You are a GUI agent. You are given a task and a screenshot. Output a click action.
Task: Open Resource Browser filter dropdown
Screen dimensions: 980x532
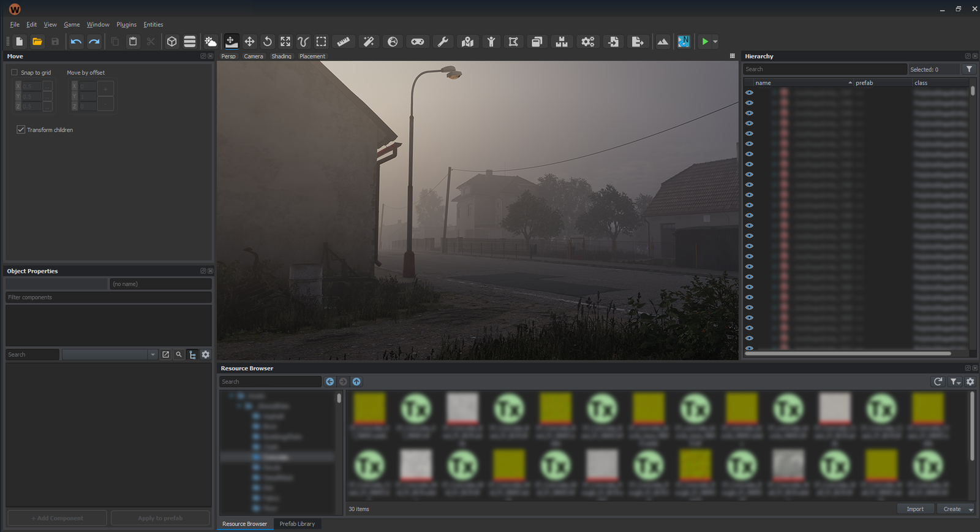pos(956,382)
